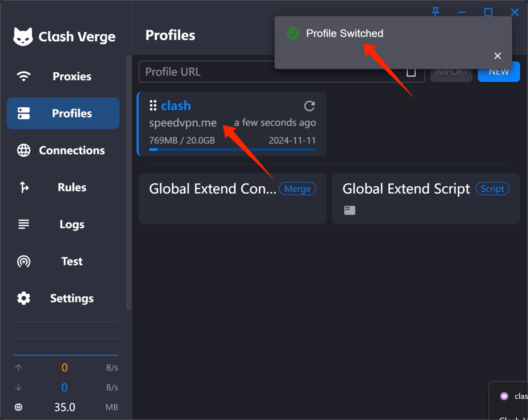Open the Global Extend Script card
This screenshot has width=528, height=420.
click(426, 198)
